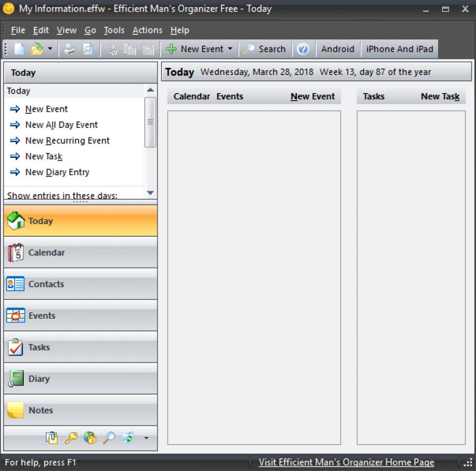Open the Actions menu
476x471 pixels.
click(147, 30)
